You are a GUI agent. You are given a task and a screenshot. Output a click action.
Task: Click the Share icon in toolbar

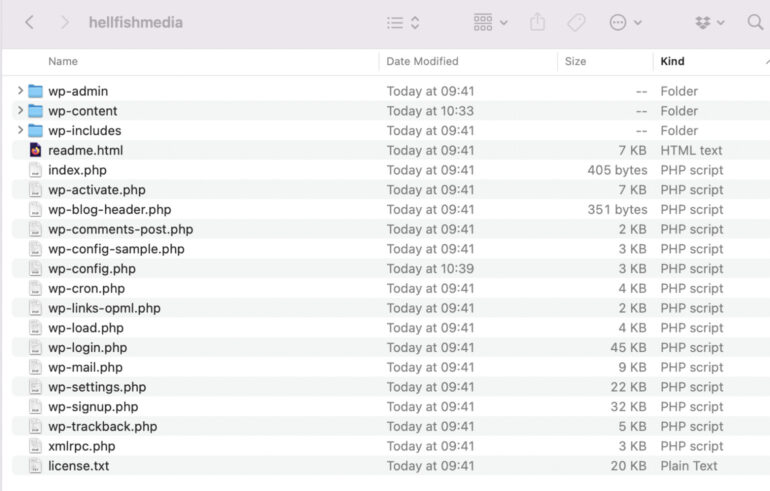(x=538, y=22)
